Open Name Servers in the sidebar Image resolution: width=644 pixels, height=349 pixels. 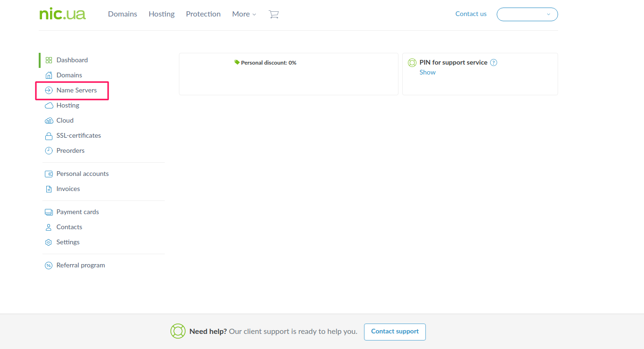point(76,90)
